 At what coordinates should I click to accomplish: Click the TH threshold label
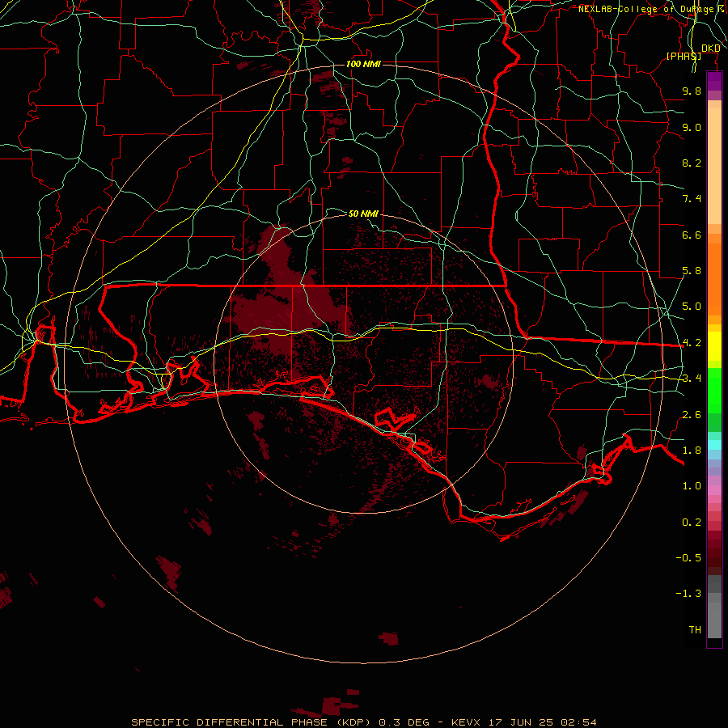pyautogui.click(x=695, y=630)
